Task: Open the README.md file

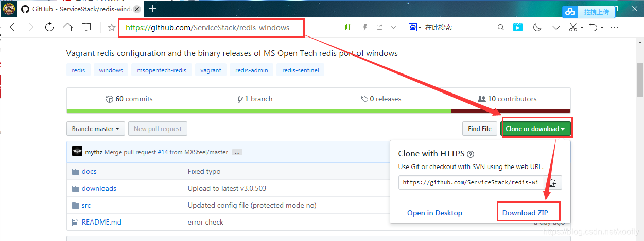Action: pos(101,222)
